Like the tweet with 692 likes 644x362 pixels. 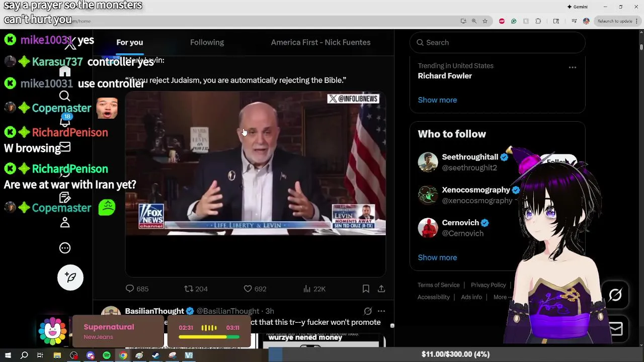pyautogui.click(x=255, y=289)
